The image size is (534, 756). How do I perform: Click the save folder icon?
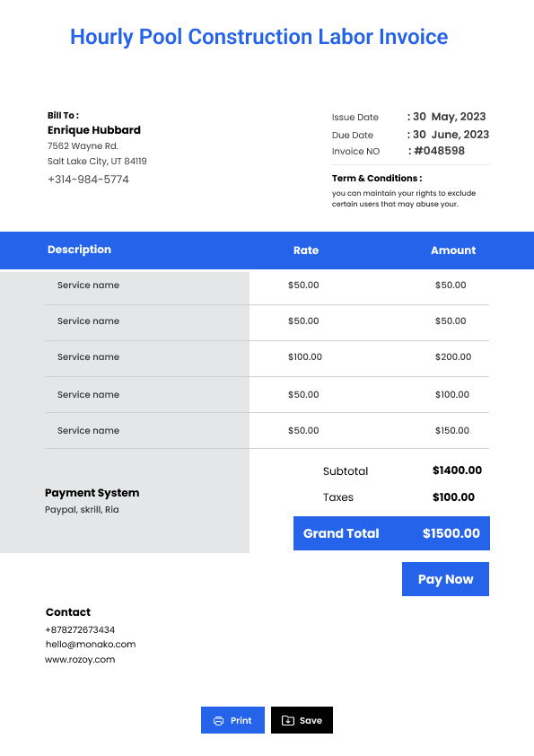pos(288,720)
